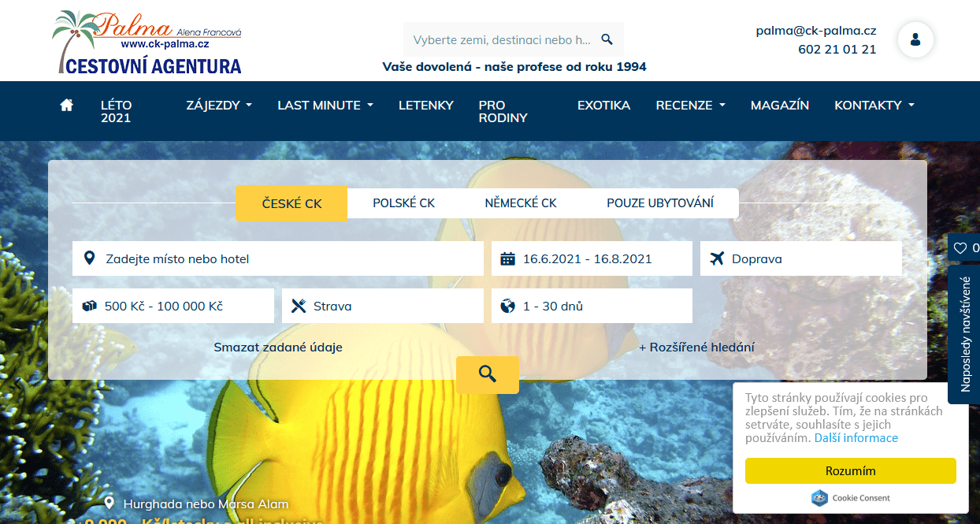Screen dimensions: 980x524
Task: Open the LETENKY menu item
Action: coord(426,105)
